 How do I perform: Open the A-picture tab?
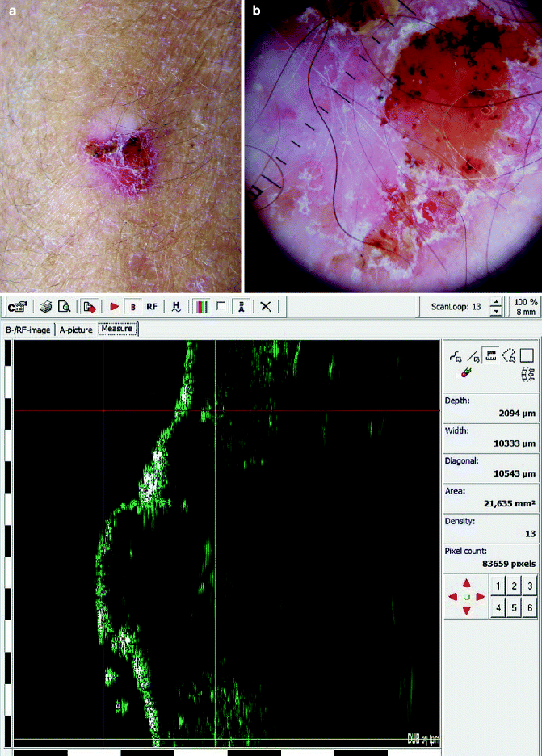pyautogui.click(x=76, y=330)
